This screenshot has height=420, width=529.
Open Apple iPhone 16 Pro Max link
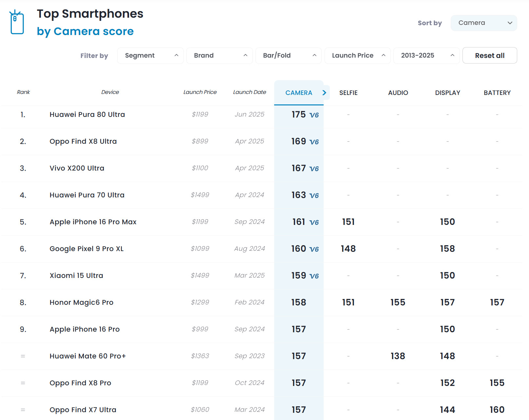pyautogui.click(x=93, y=222)
